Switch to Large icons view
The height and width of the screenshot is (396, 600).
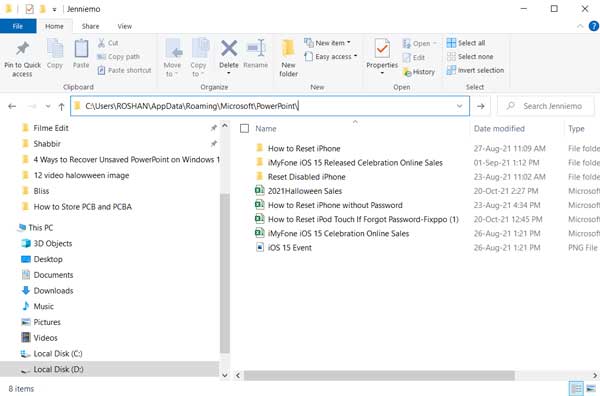point(591,389)
